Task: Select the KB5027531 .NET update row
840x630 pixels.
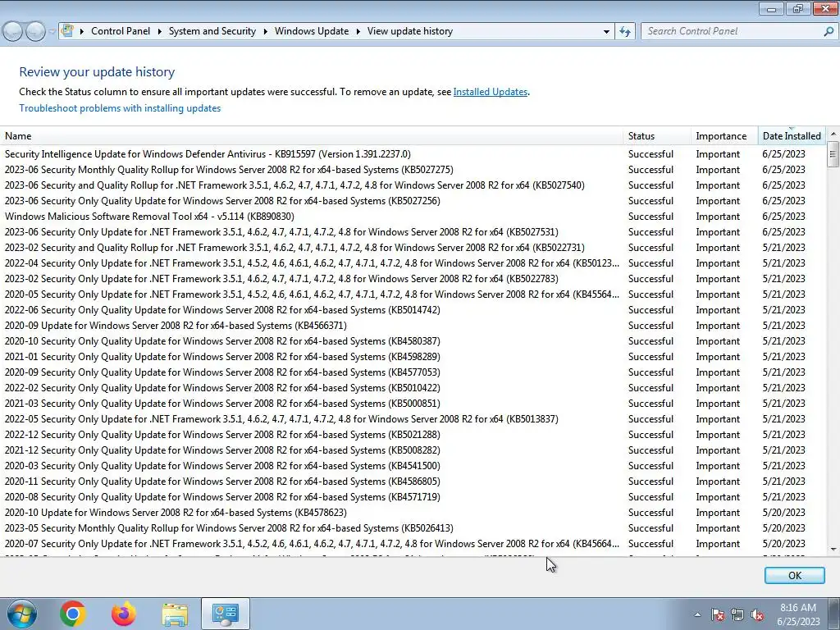Action: 413,232
